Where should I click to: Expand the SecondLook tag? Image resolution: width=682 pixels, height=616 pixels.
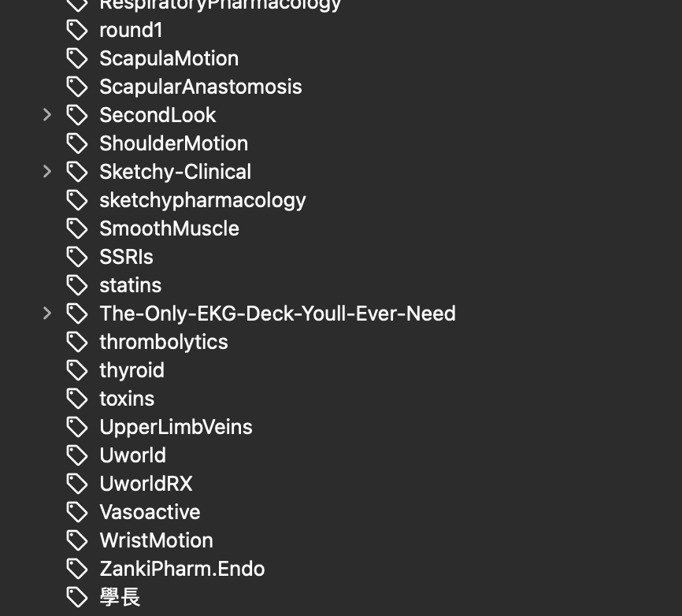47,115
